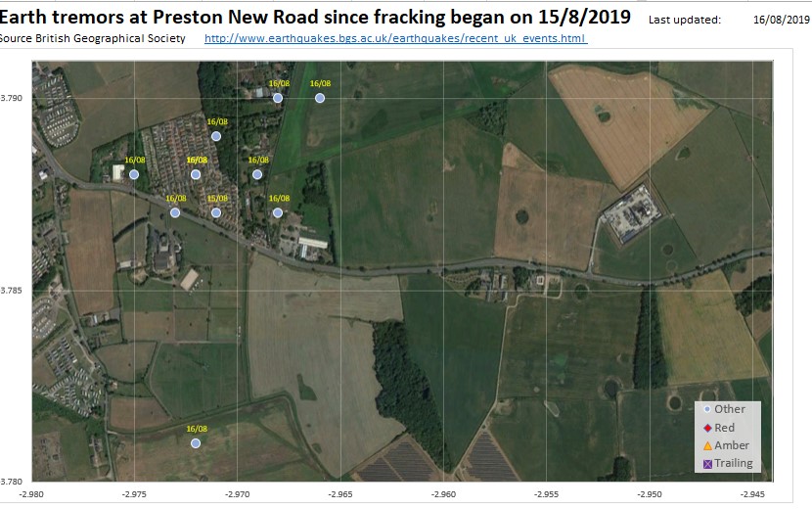Select the easternmost 16/08 tremor marker
This screenshot has width=812, height=509.
coord(320,98)
